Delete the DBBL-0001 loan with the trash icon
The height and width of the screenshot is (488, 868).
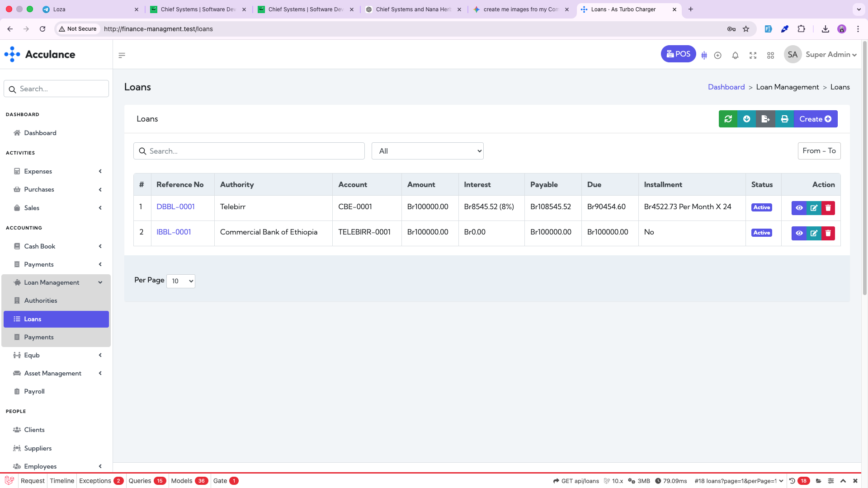(828, 208)
